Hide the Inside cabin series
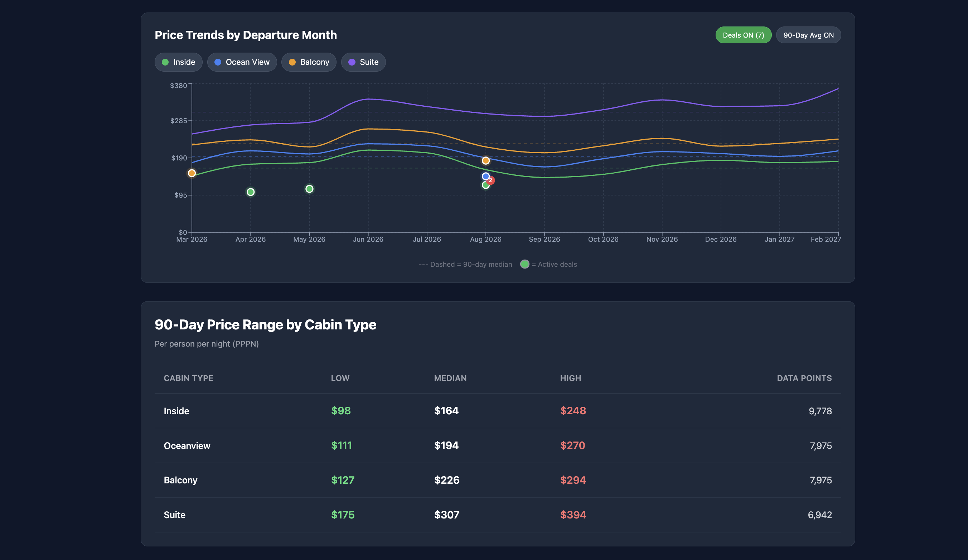Viewport: 968px width, 560px height. pos(178,62)
